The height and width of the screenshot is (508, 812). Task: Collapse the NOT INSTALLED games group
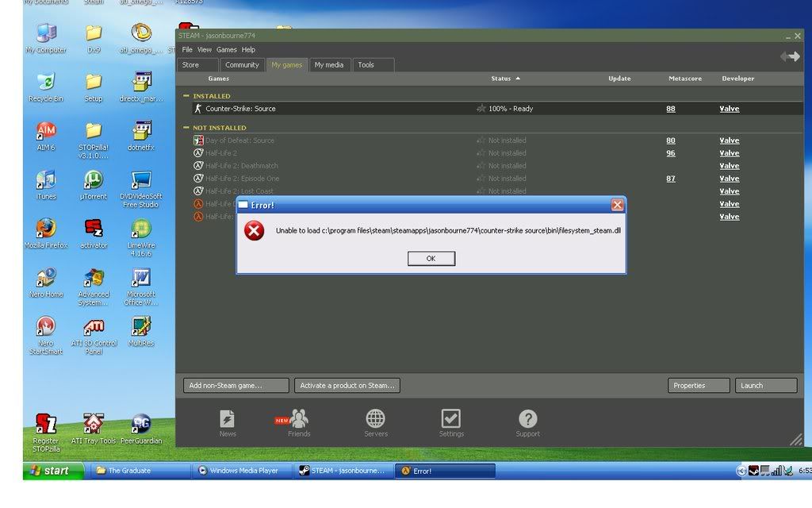(186, 128)
